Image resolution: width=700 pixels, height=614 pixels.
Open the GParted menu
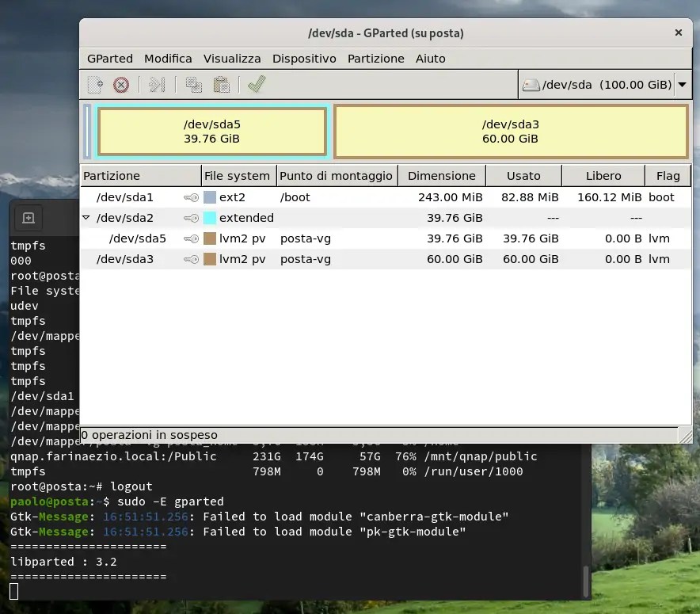point(110,59)
